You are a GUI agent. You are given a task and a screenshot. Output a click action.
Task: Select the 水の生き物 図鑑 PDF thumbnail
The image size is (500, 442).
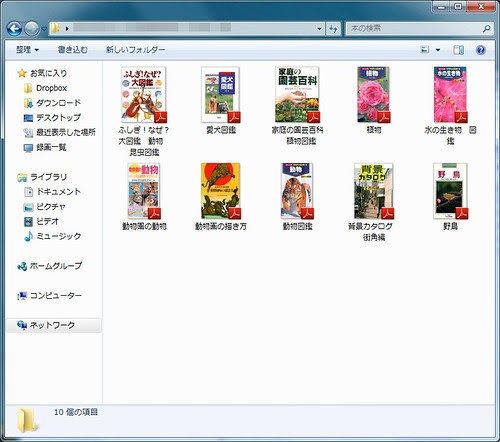pos(450,95)
